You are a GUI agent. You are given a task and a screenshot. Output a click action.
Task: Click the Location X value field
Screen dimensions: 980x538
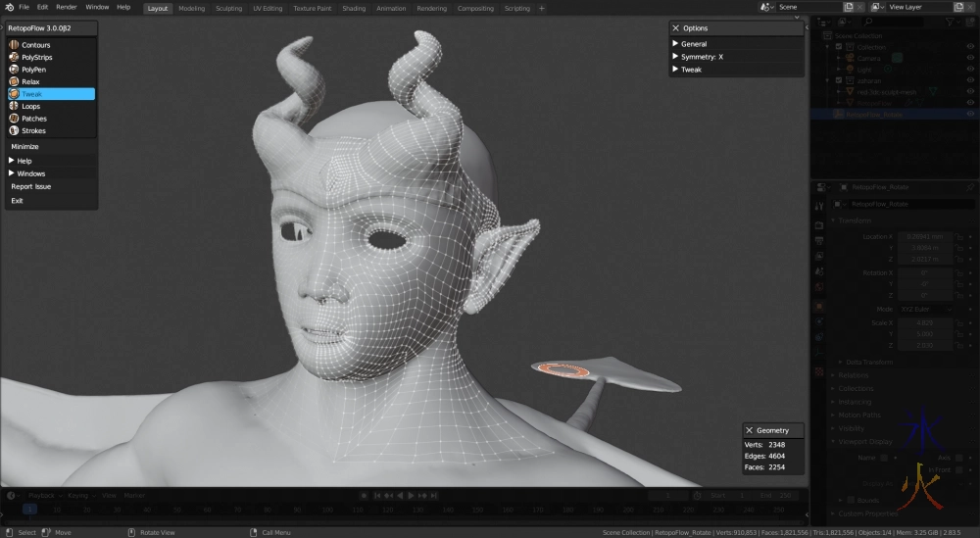point(923,237)
